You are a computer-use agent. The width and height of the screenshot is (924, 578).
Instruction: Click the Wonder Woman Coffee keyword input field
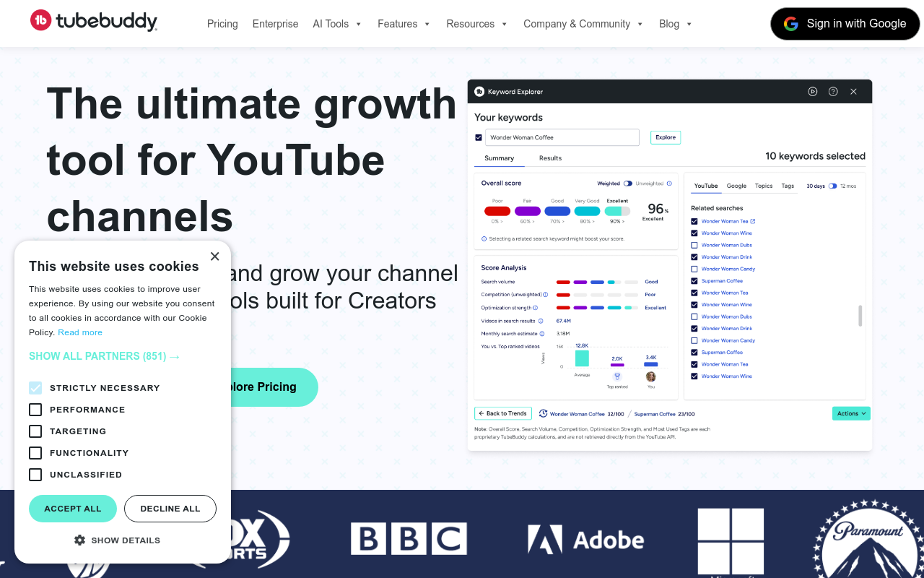click(562, 137)
